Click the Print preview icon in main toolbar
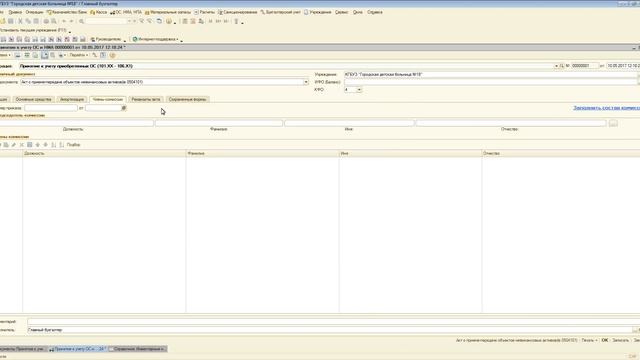Screen dimensions: 640x360 point(53,21)
